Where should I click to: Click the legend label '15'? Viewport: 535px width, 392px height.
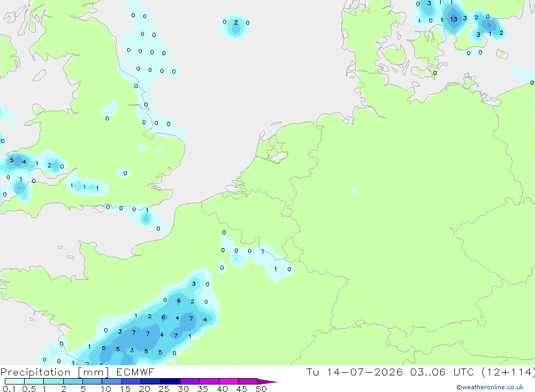[125, 389]
